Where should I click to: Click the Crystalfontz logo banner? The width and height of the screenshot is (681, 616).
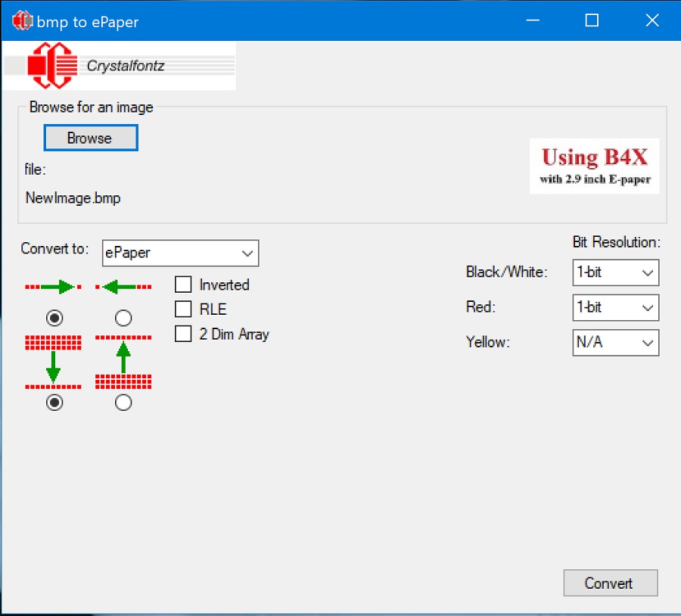coord(120,66)
